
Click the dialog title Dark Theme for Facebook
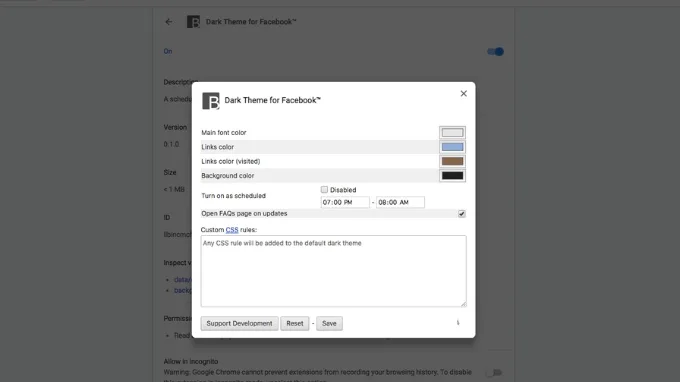pos(273,100)
